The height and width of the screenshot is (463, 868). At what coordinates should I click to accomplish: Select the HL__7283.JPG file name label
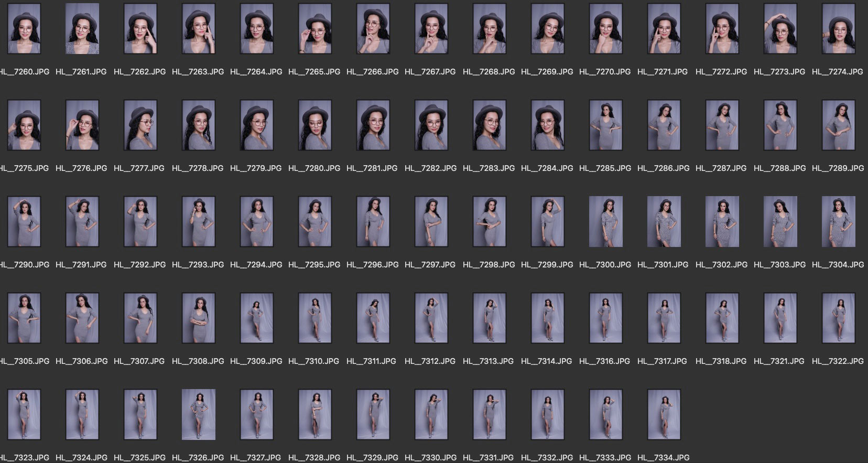[489, 168]
